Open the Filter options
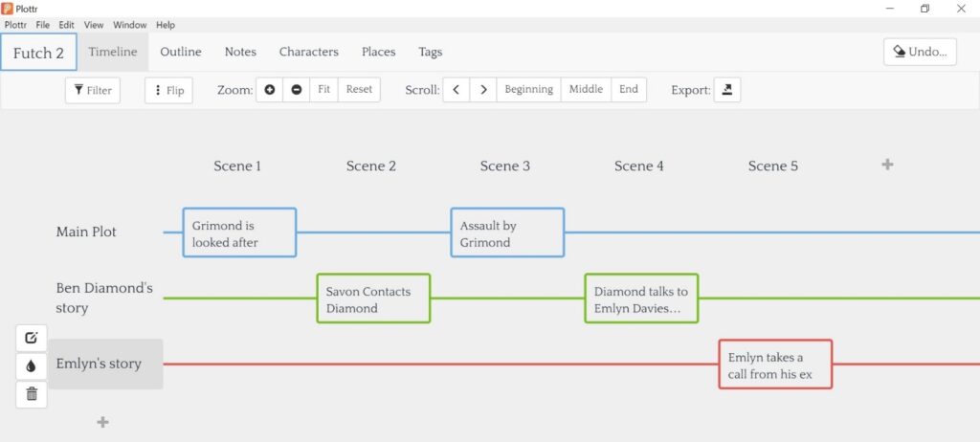This screenshot has width=980, height=442. click(x=93, y=90)
